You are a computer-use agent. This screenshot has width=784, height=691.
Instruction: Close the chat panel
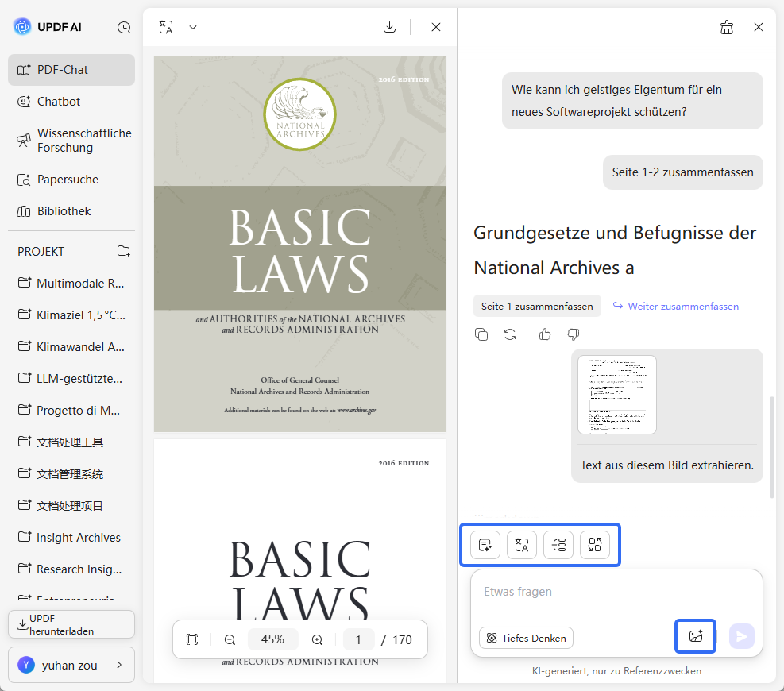point(759,27)
